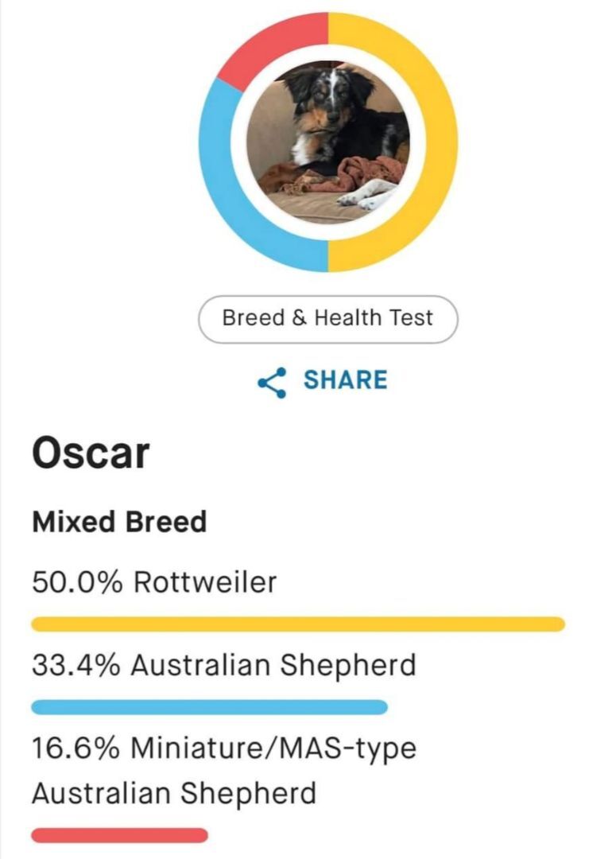Screen dimensions: 616x859
Task: Click the blue Australian Shepherd bar
Action: 210,707
